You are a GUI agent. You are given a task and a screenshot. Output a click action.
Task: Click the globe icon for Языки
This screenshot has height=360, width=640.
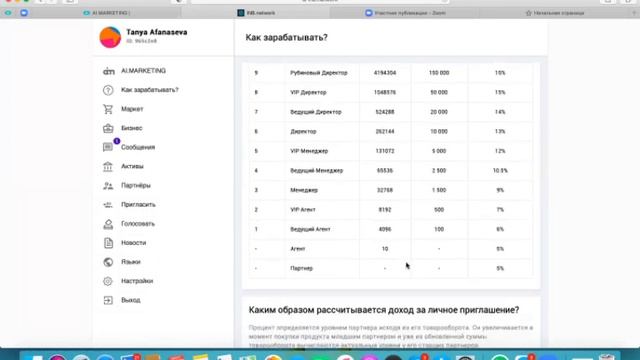pos(108,262)
